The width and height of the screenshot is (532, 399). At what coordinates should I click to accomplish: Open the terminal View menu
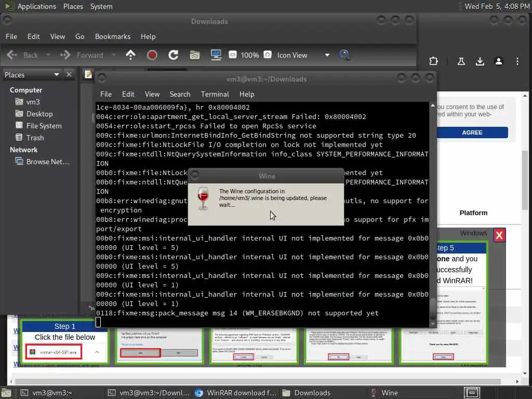click(x=152, y=95)
